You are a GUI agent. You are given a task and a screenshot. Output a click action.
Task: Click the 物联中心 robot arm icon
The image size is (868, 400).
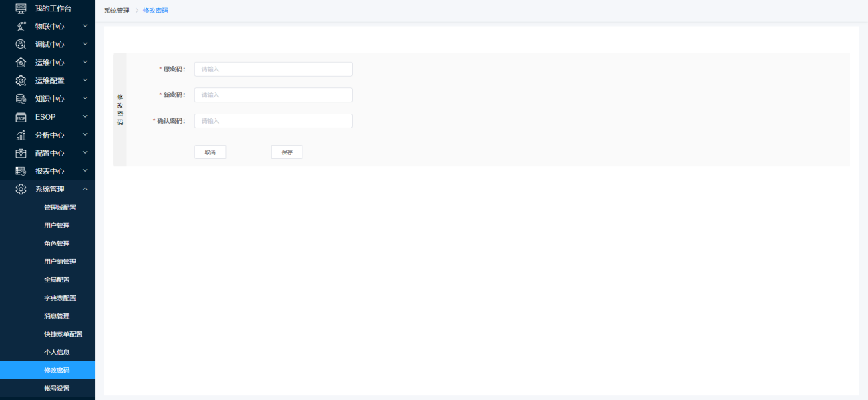21,26
